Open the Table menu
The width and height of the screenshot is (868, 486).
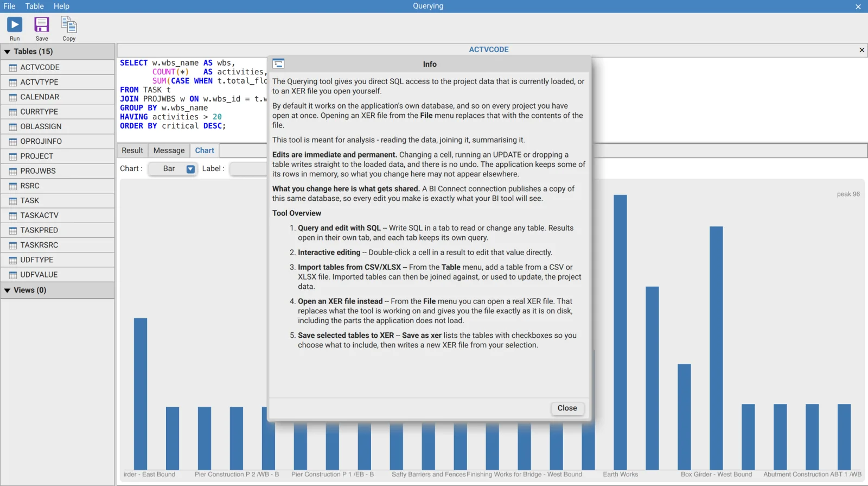pos(34,6)
